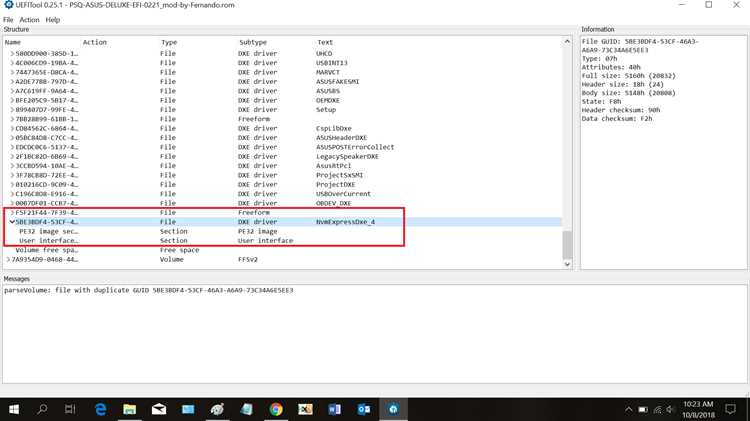Screen dimensions: 750x421
Task: Expand the ASUSFAKESMI driver entry
Action: (12, 82)
